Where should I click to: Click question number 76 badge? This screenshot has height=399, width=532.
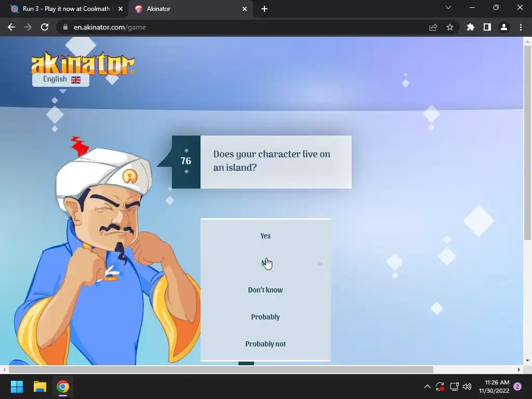[x=186, y=162]
